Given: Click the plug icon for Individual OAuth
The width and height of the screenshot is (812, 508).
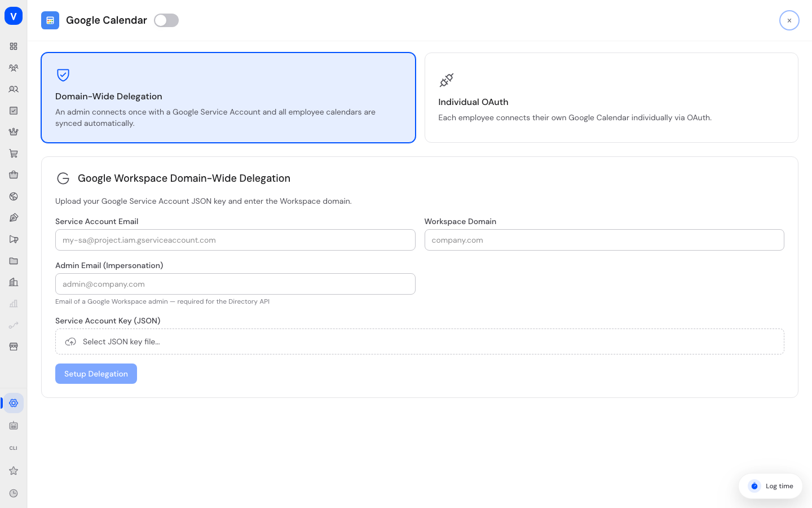Looking at the screenshot, I should (x=447, y=80).
